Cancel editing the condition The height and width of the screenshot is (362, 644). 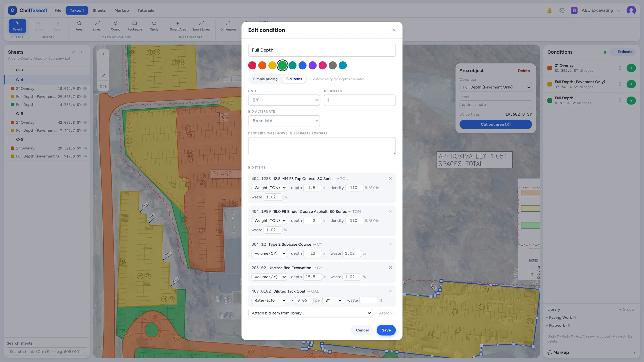click(x=362, y=330)
